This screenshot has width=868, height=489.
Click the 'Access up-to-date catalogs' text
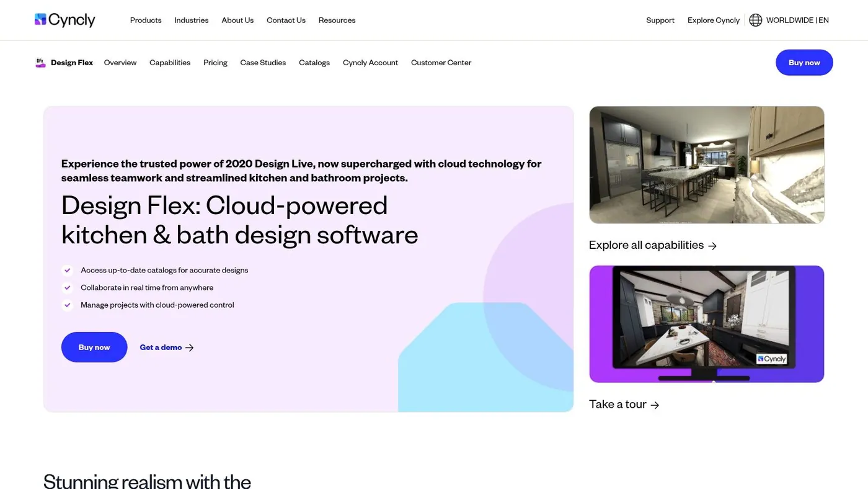click(164, 271)
